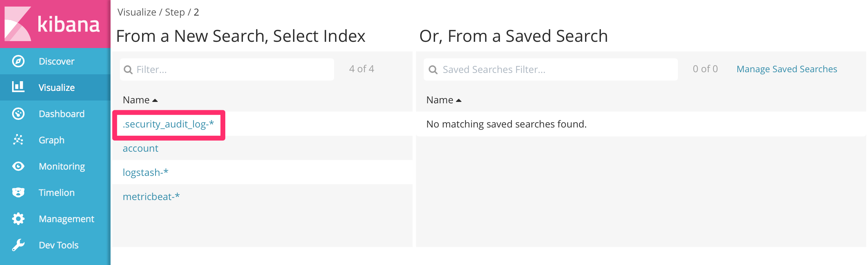Choose the metricbeat-* index pattern

tap(151, 197)
